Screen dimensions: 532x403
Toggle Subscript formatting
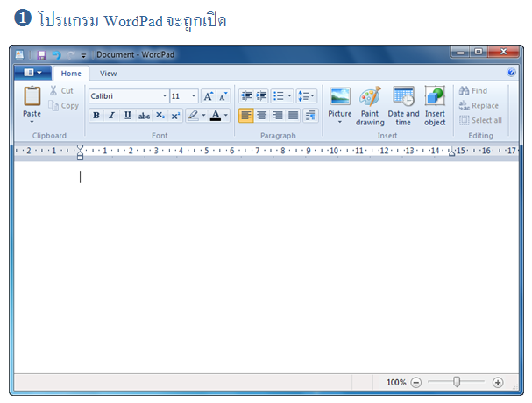pos(160,116)
